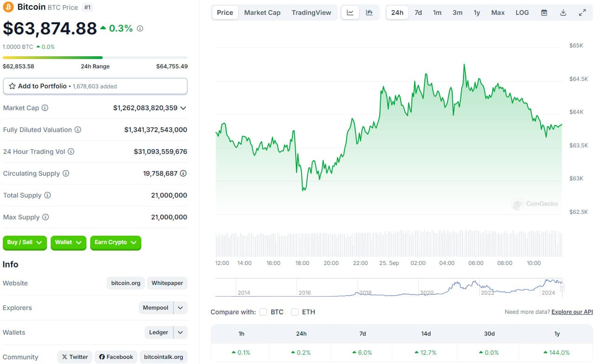
Task: Click the Bitcoin logo icon
Action: coord(8,7)
